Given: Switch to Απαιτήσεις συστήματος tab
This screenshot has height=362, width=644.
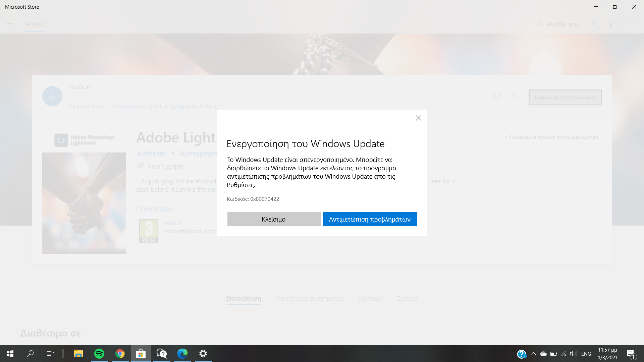Looking at the screenshot, I should pos(310,298).
